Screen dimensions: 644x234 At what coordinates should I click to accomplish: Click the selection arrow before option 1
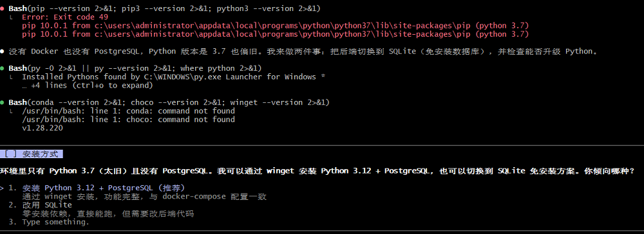(2, 188)
